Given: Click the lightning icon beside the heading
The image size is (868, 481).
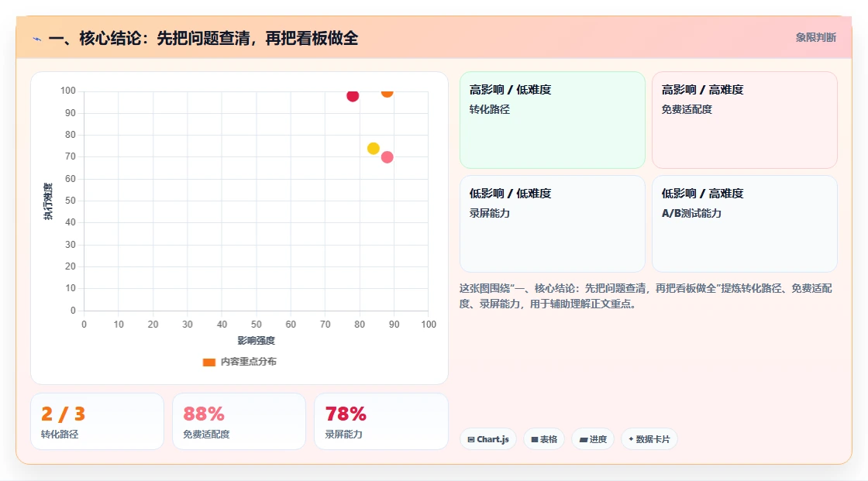Looking at the screenshot, I should (37, 39).
